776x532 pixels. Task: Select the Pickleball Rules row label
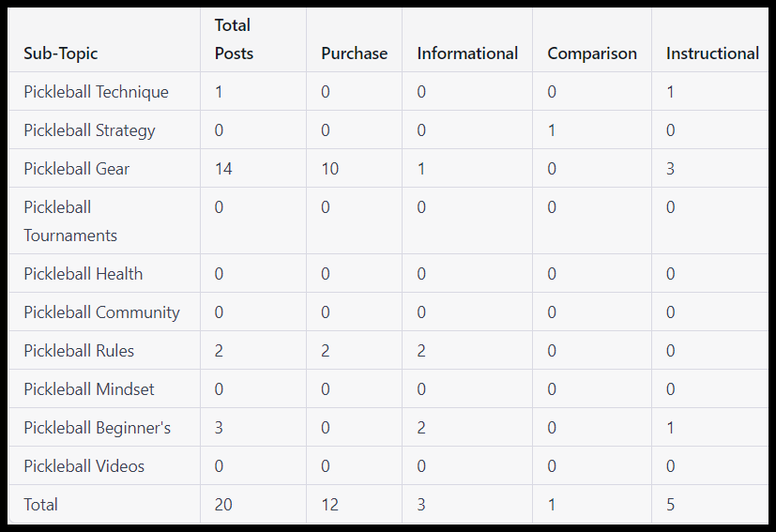click(79, 351)
